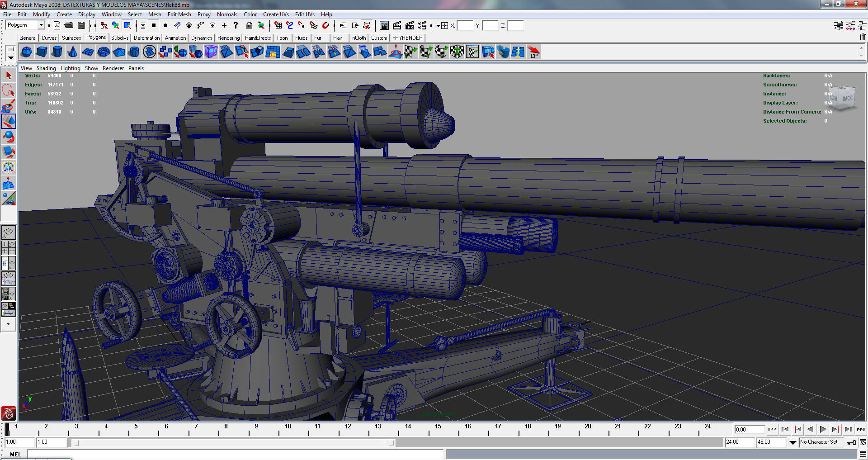Expand the quick layout options arrow
Image resolution: width=868 pixels, height=460 pixels.
[9, 324]
